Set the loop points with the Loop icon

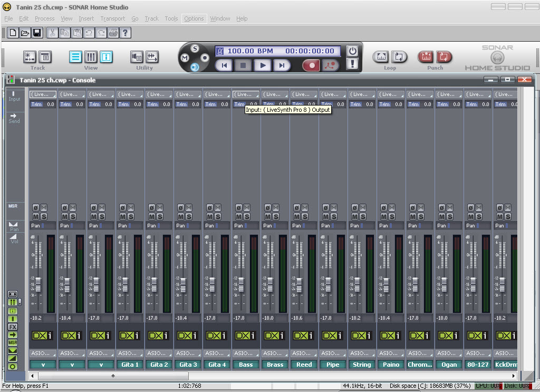pyautogui.click(x=381, y=57)
